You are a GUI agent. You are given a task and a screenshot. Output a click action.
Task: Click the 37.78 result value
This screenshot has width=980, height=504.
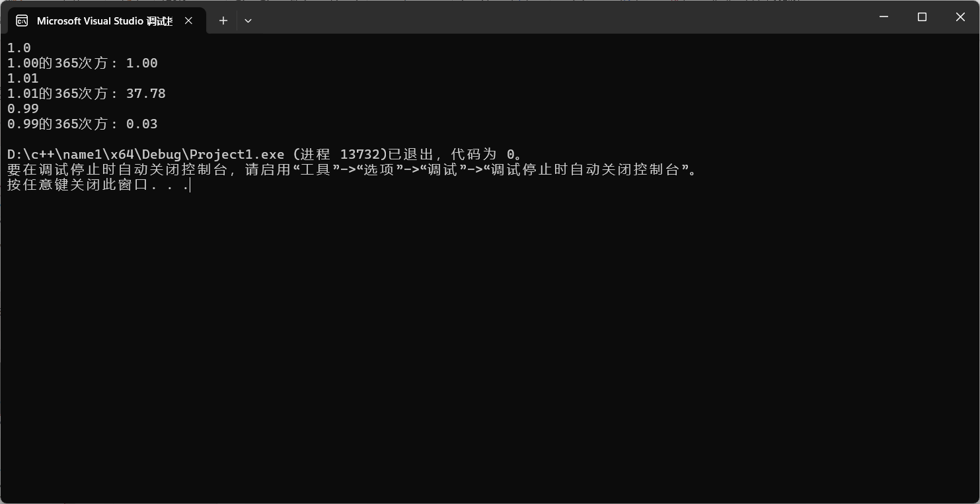click(146, 93)
